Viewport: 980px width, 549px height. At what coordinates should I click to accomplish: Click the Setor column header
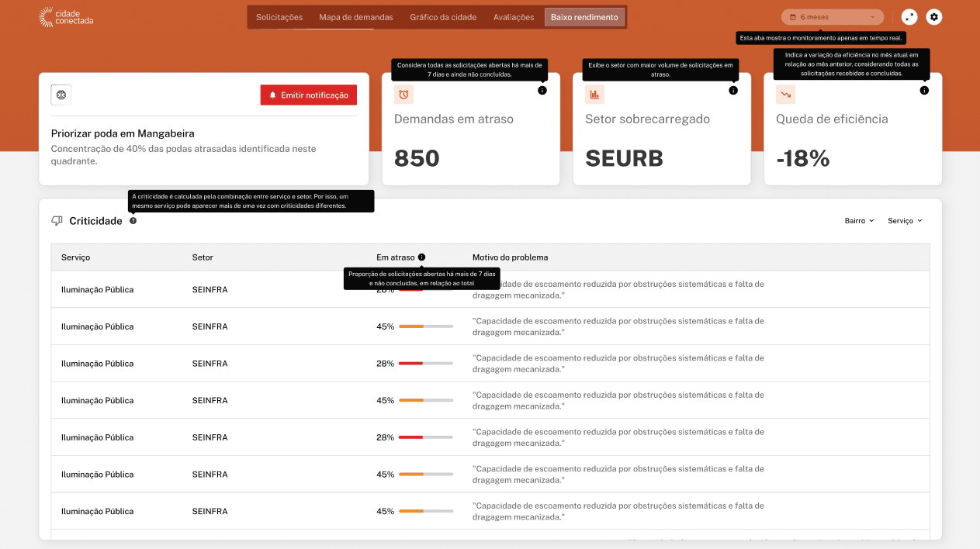[x=203, y=257]
